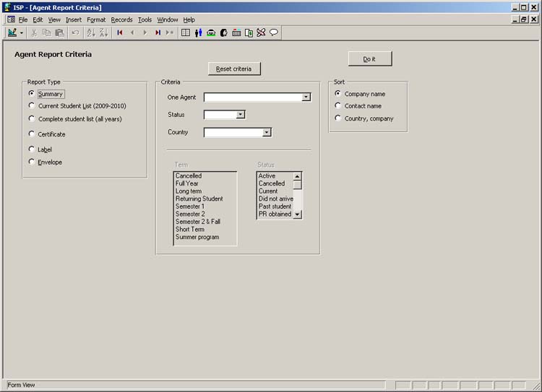This screenshot has width=542, height=392.
Task: Click the telephone icon in toolbar
Action: point(211,32)
